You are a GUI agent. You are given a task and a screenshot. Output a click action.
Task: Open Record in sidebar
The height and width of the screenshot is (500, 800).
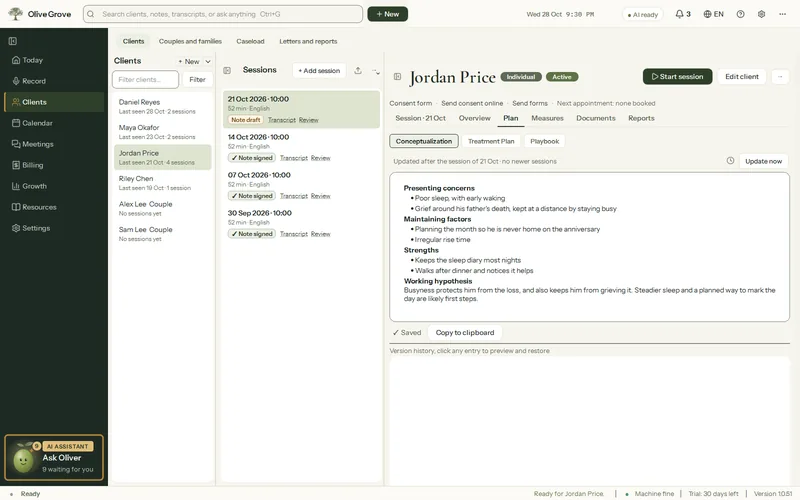tap(54, 81)
